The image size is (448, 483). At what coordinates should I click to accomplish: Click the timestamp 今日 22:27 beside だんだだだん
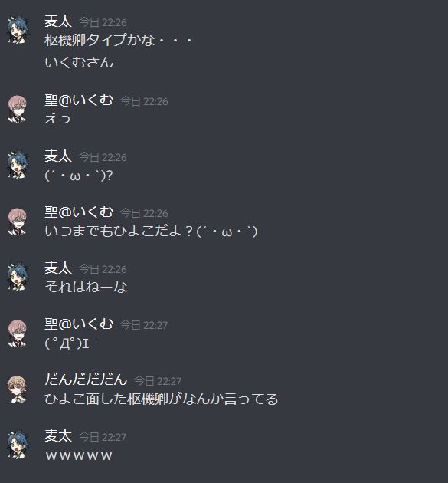[x=158, y=381]
